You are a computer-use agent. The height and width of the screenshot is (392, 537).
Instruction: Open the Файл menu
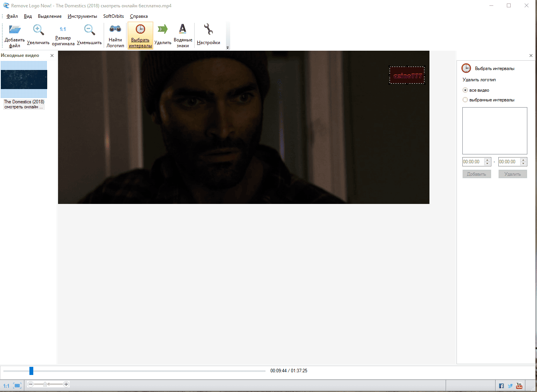pyautogui.click(x=12, y=16)
